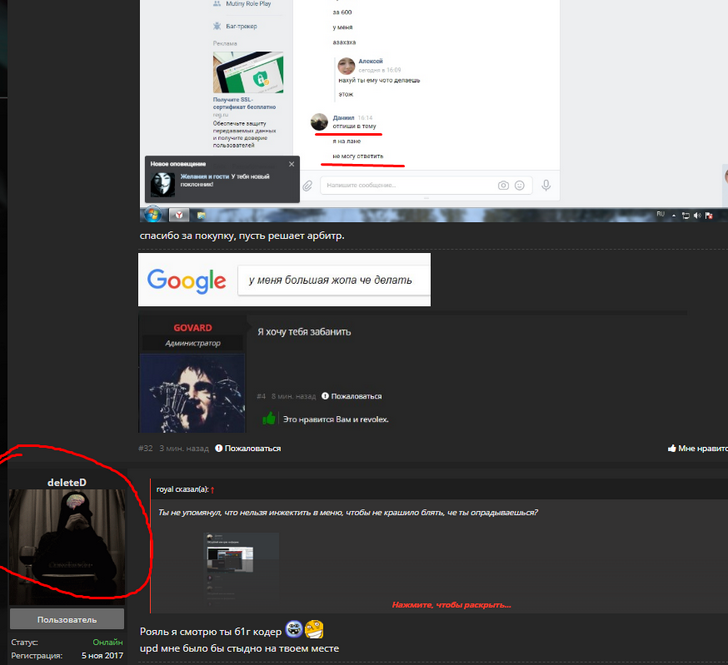Screen dimensions: 728x665
Task: Click the SSL certificate ad image
Action: 248,72
